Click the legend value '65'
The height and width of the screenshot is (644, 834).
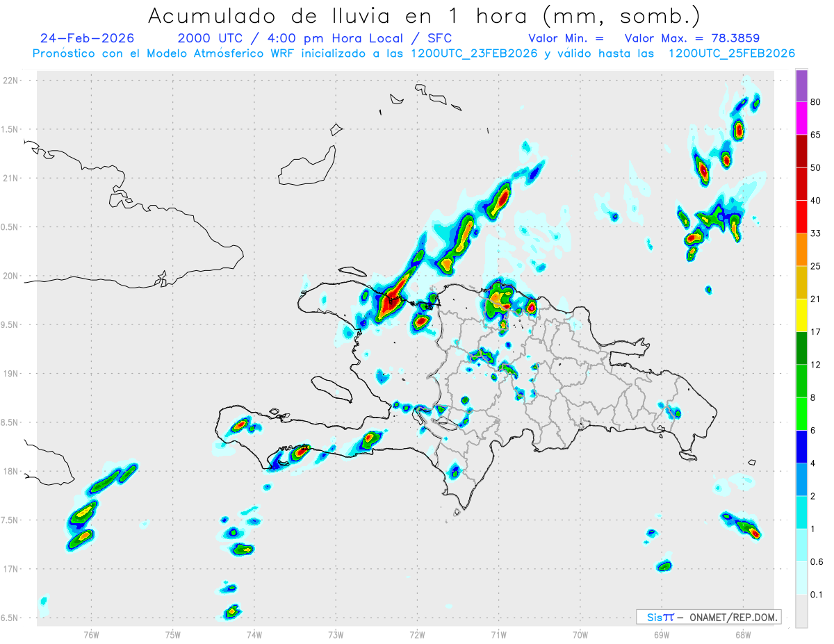click(x=816, y=135)
